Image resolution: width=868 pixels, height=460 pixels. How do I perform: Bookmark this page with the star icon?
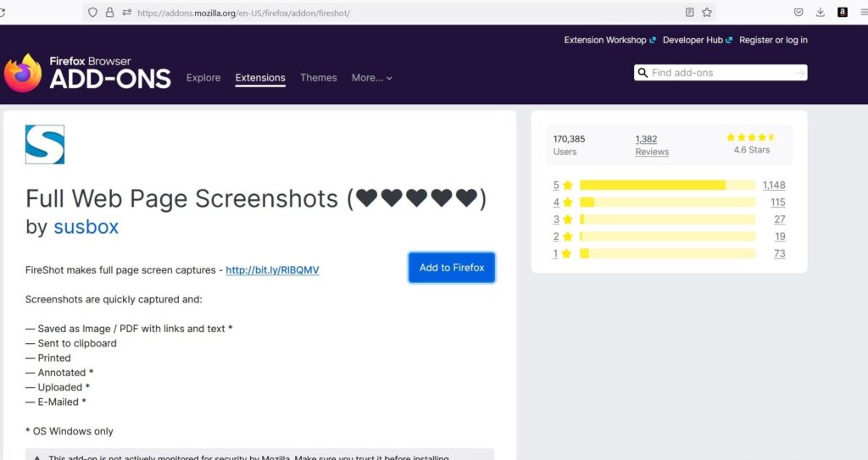tap(707, 12)
